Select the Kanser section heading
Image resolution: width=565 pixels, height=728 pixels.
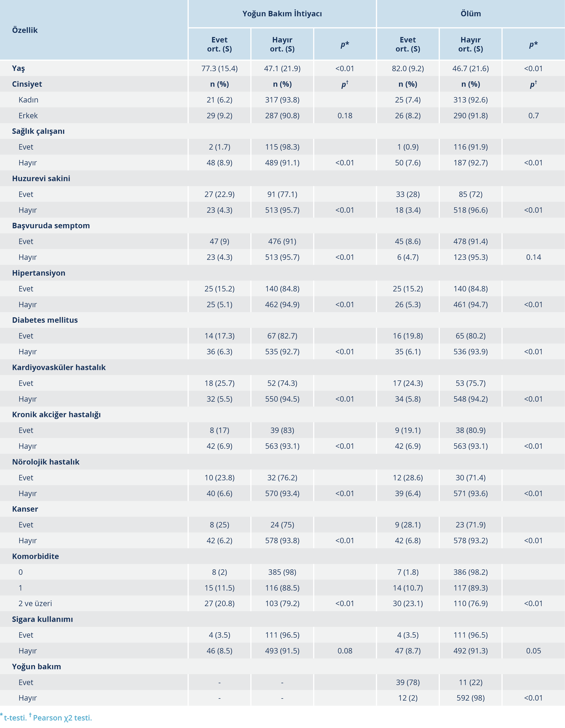tap(25, 509)
